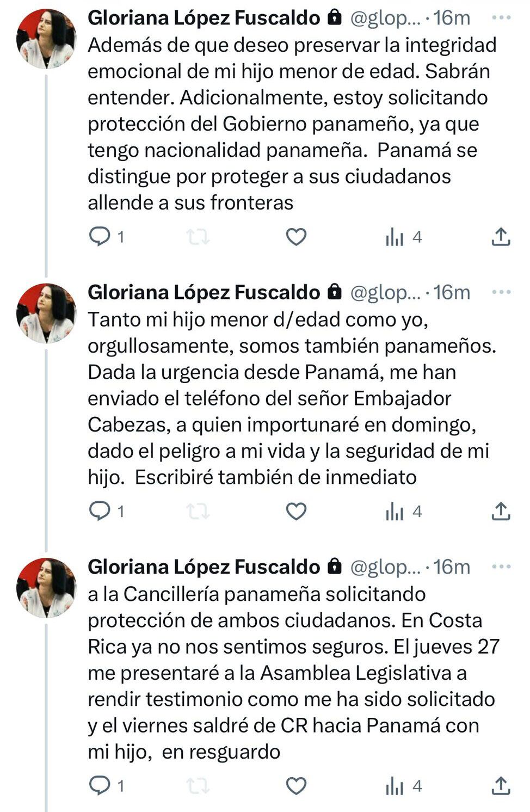Reply to the tweet mentioning Embajador Cabezas
This screenshot has width=530, height=812.
(x=99, y=512)
